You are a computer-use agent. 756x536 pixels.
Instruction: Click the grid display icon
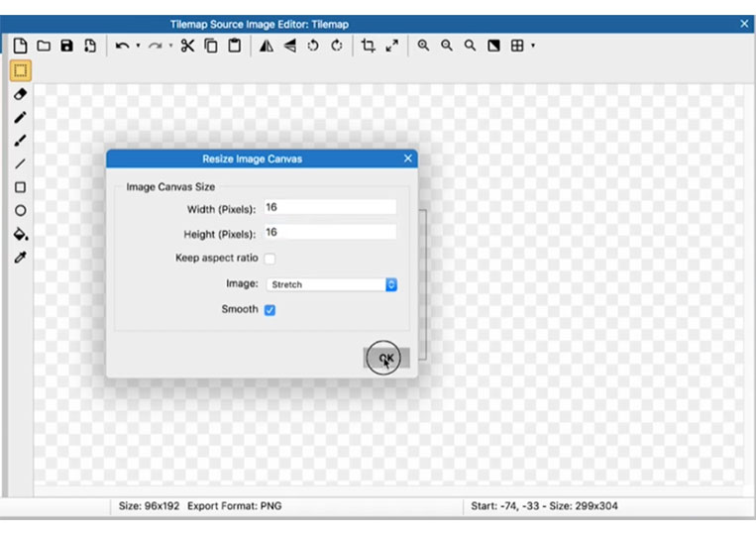[517, 46]
